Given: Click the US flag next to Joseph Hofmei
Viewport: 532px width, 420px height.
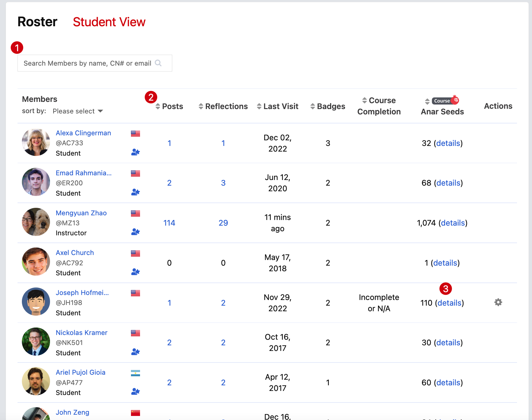Looking at the screenshot, I should (x=135, y=293).
